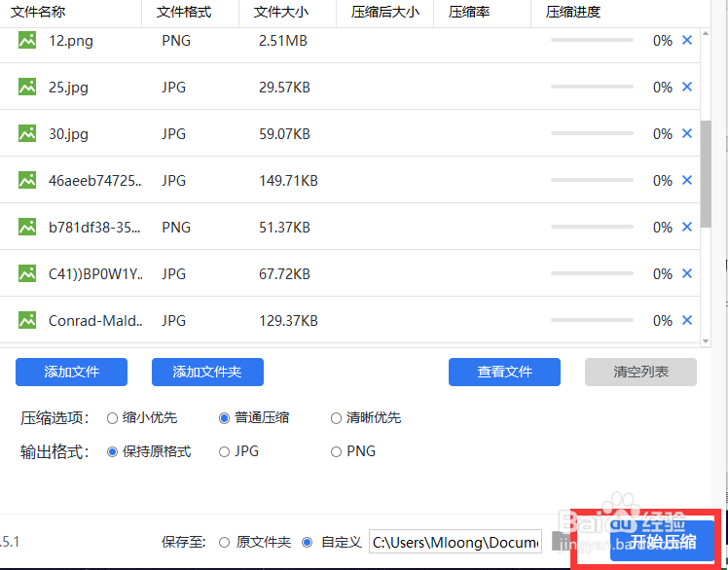The image size is (728, 570).
Task: Select the C41))BP0W1Y.. file name
Action: point(95,274)
